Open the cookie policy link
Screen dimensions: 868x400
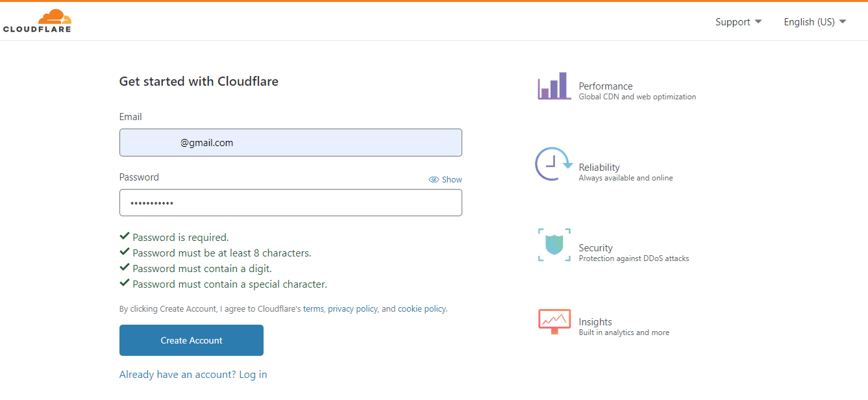pos(421,309)
